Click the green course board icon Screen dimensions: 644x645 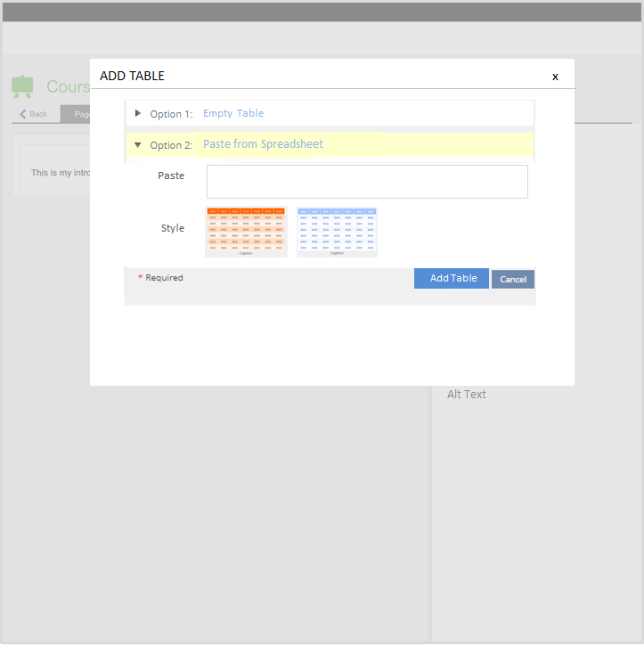click(x=22, y=86)
